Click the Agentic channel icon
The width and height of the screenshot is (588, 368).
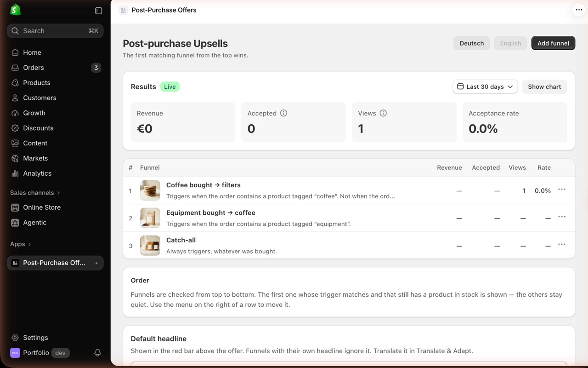(15, 223)
